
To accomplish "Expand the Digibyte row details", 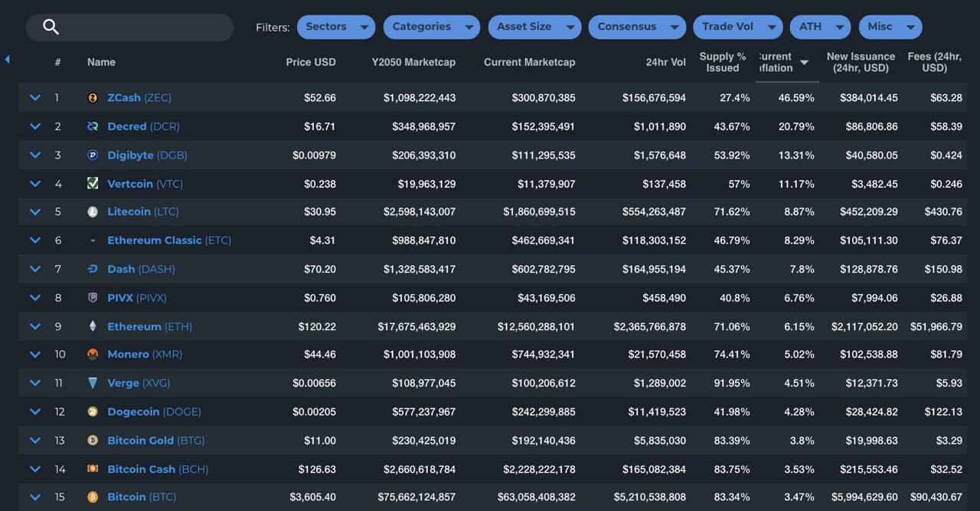I will (34, 155).
